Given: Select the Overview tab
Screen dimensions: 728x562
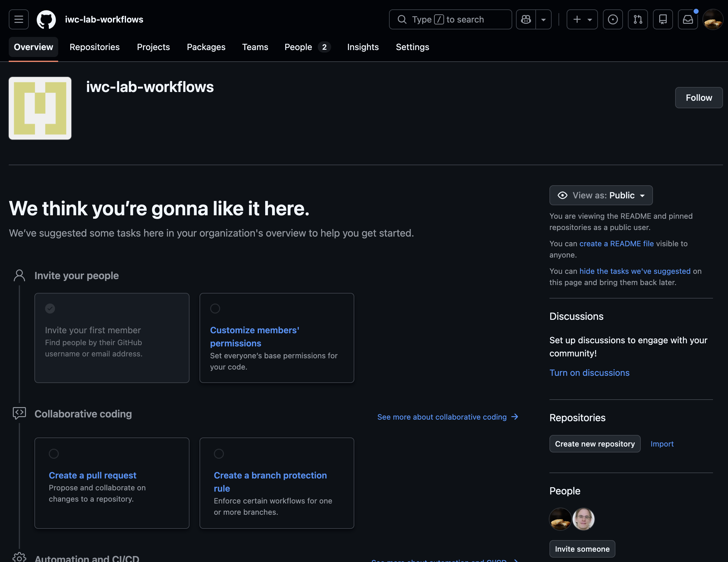Looking at the screenshot, I should [x=33, y=47].
